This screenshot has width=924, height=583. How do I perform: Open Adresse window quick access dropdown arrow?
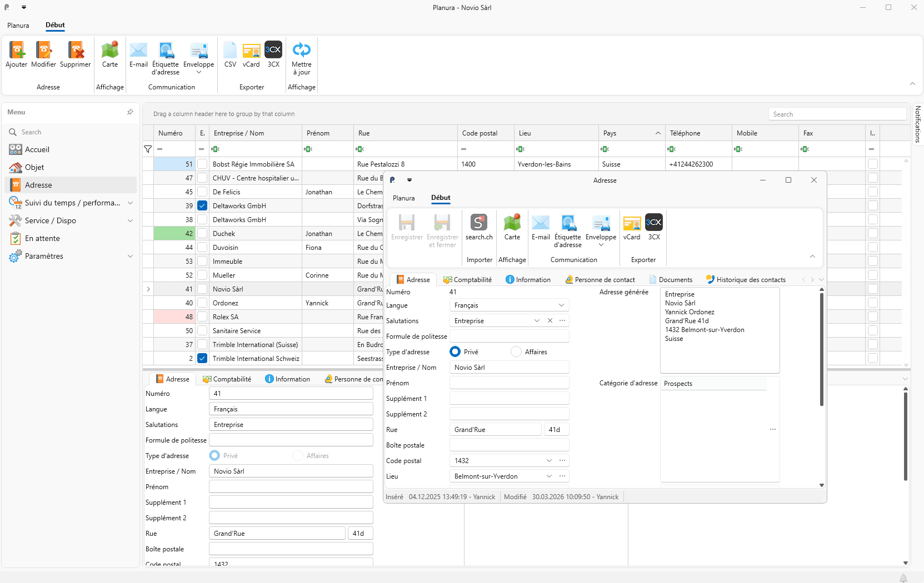point(409,180)
